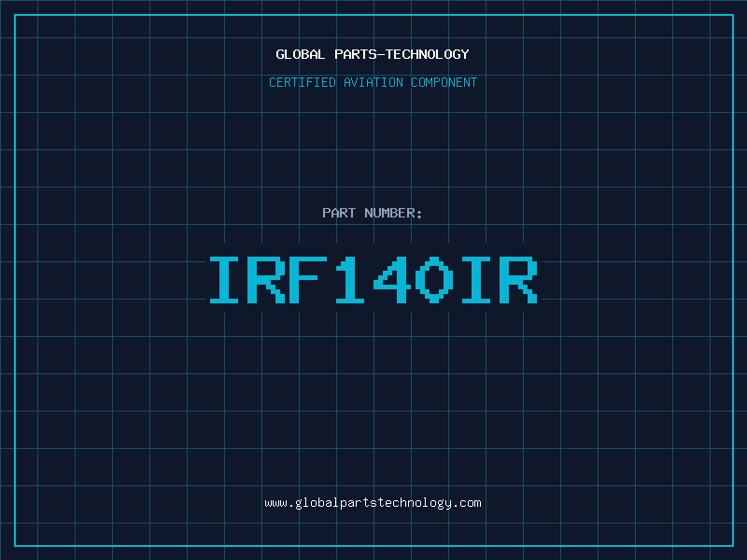
Task: Click the word CERTIFIED in the subtitle
Action: click(302, 82)
